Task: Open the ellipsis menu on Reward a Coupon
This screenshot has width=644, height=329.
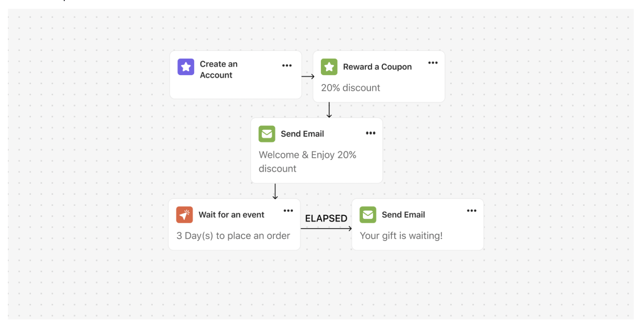Action: (x=433, y=62)
